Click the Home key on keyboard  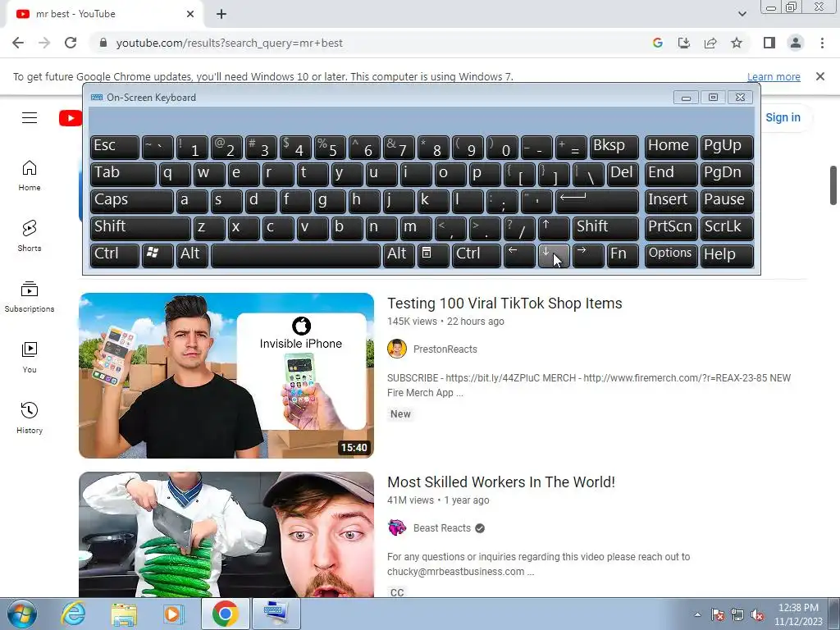(671, 147)
